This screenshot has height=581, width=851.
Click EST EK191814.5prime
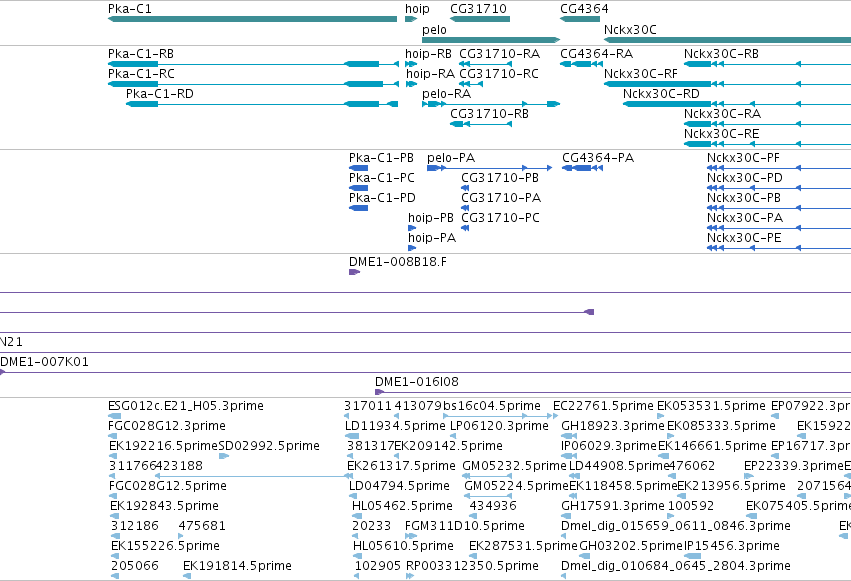237,566
